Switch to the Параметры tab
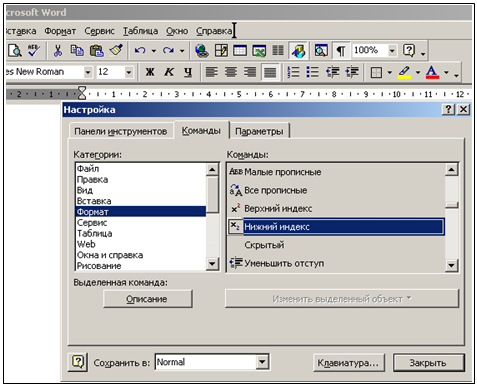This screenshot has width=477, height=387. pos(259,131)
